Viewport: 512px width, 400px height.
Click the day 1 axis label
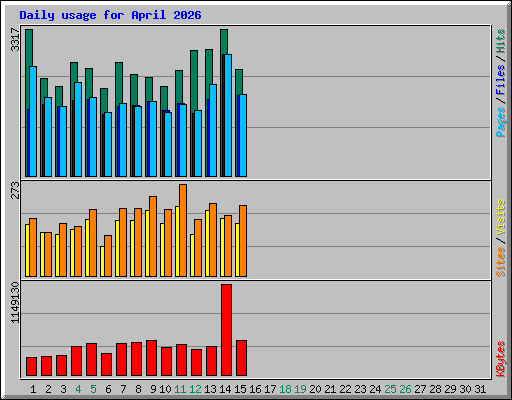[33, 389]
